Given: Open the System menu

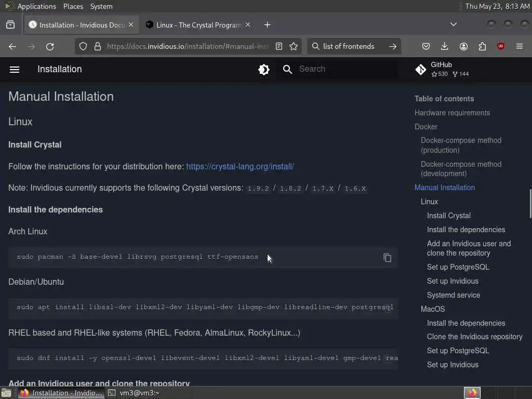Looking at the screenshot, I should tap(101, 6).
